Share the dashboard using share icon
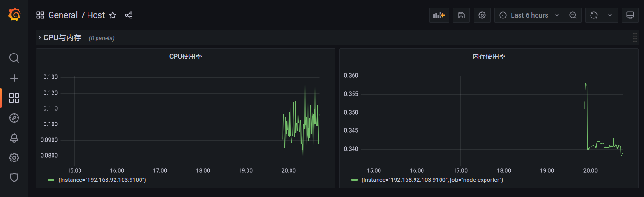 [129, 15]
